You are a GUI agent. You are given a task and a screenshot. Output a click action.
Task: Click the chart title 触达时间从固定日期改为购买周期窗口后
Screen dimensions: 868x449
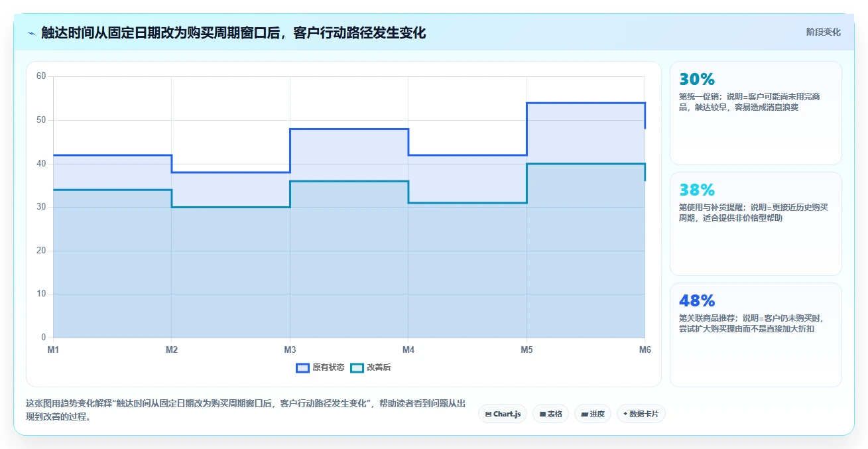coord(233,32)
